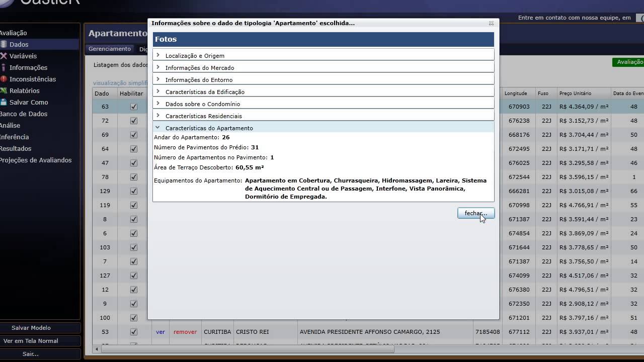
Task: Click the Relatórios icon in sidebar
Action: (x=4, y=90)
